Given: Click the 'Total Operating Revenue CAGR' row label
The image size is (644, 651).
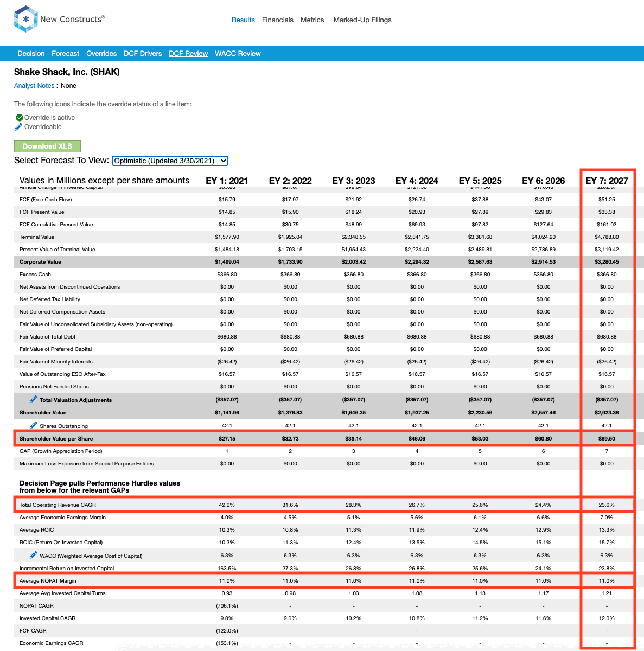Looking at the screenshot, I should pos(58,505).
